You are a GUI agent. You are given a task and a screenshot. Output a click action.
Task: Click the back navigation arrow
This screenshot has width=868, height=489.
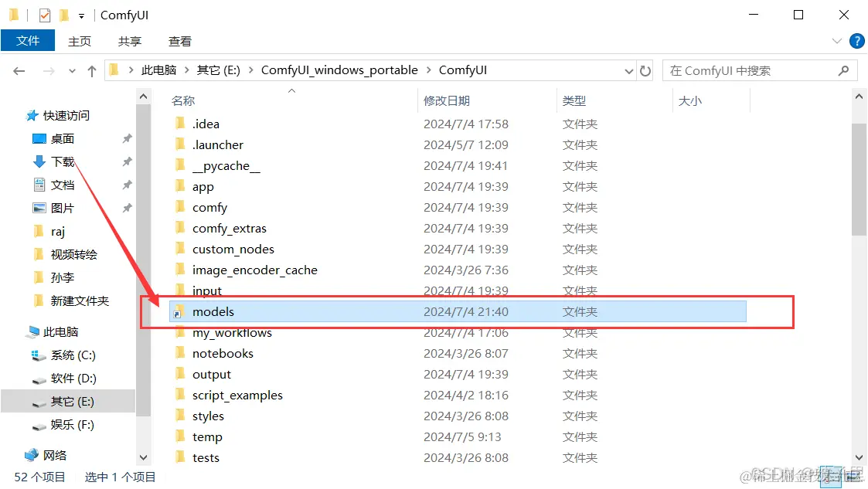pyautogui.click(x=18, y=70)
